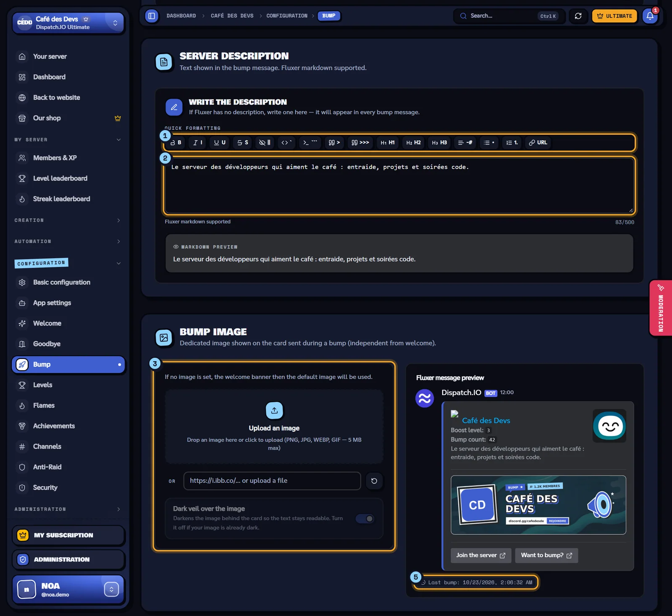The width and height of the screenshot is (672, 616).
Task: Insert inline code formatting
Action: click(x=287, y=143)
